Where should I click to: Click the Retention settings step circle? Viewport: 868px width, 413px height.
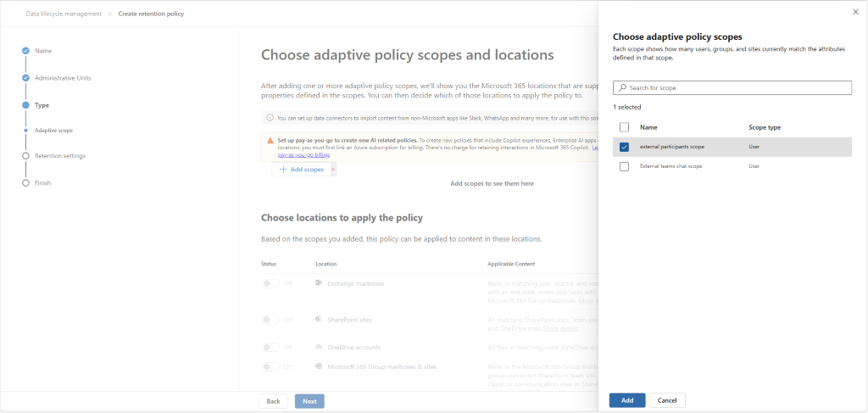(25, 156)
